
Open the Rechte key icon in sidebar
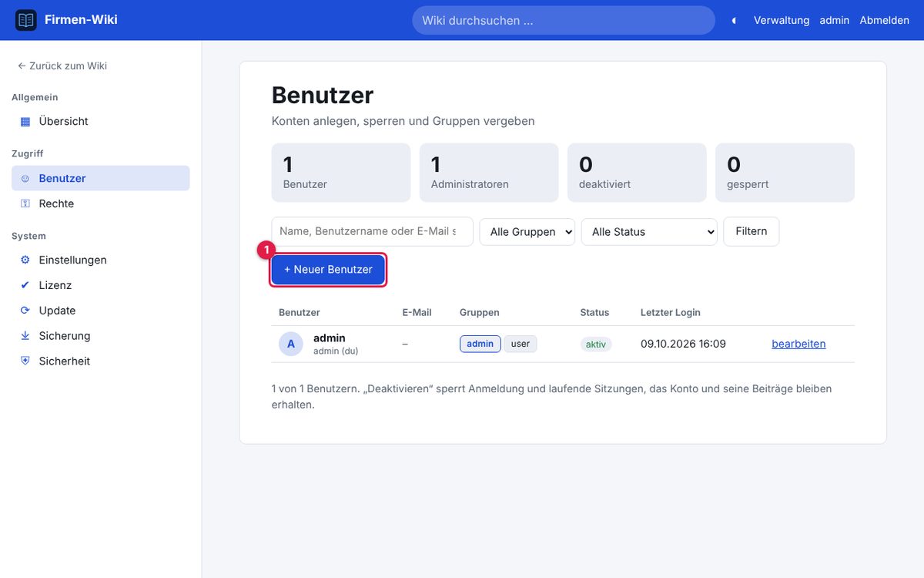[25, 203]
